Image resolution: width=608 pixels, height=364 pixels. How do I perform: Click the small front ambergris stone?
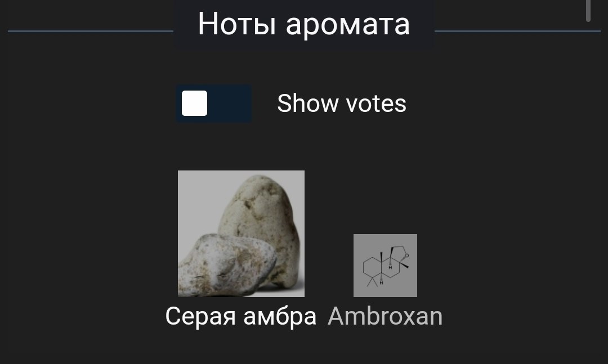tap(227, 266)
